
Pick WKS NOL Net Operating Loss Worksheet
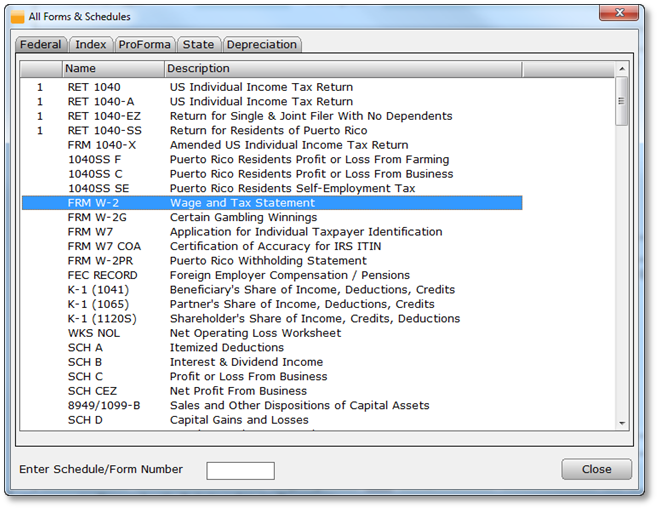(x=270, y=333)
